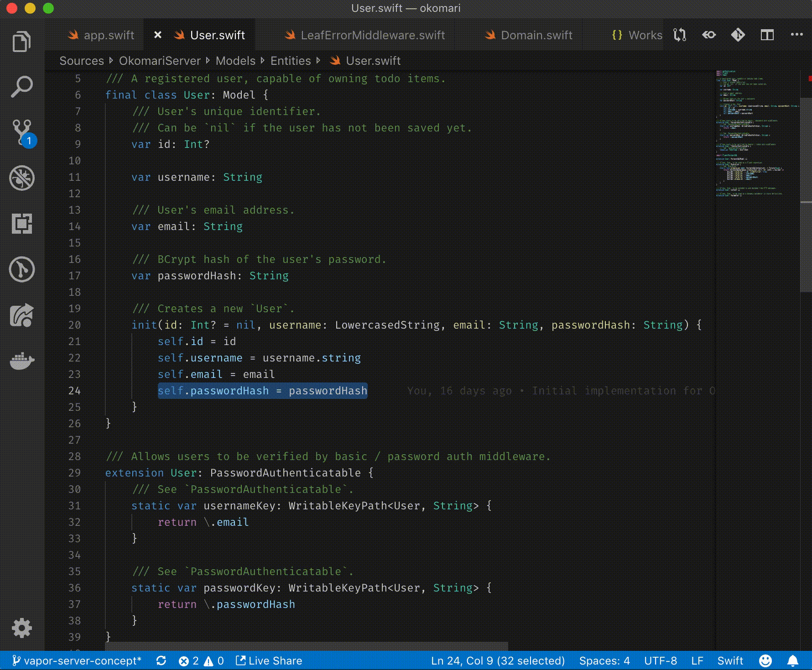Open Problems showing 2 errors 0 warnings
812x670 pixels.
click(x=201, y=661)
